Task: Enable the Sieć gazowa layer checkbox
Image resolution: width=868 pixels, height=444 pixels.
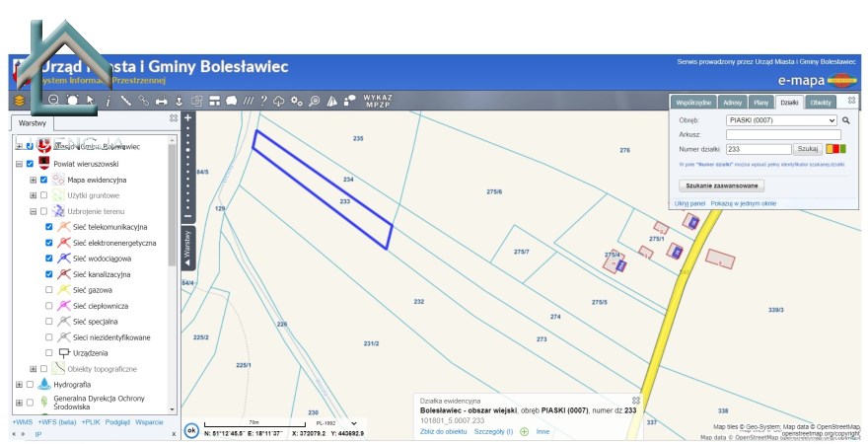Action: coord(49,290)
